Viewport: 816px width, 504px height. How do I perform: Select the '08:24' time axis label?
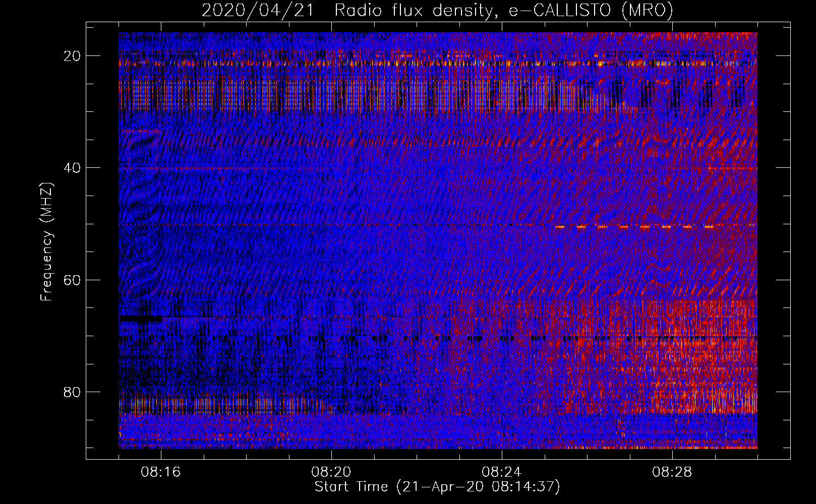(502, 472)
